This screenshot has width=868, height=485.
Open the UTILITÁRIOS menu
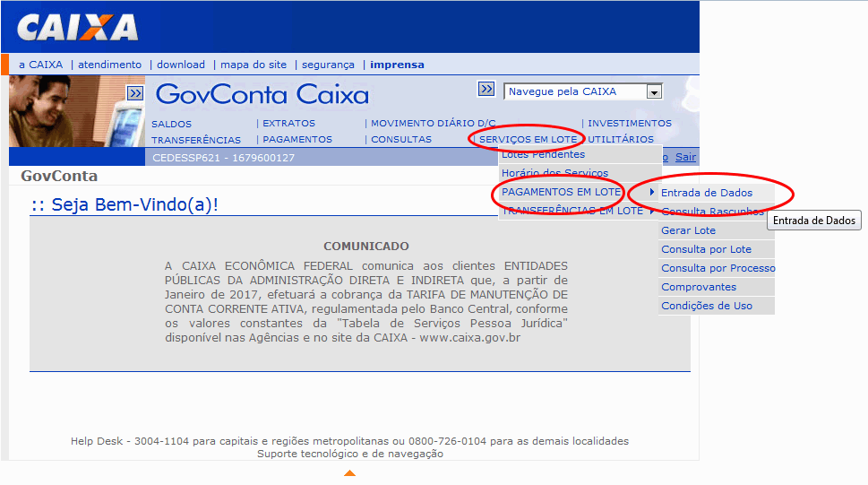click(x=621, y=139)
